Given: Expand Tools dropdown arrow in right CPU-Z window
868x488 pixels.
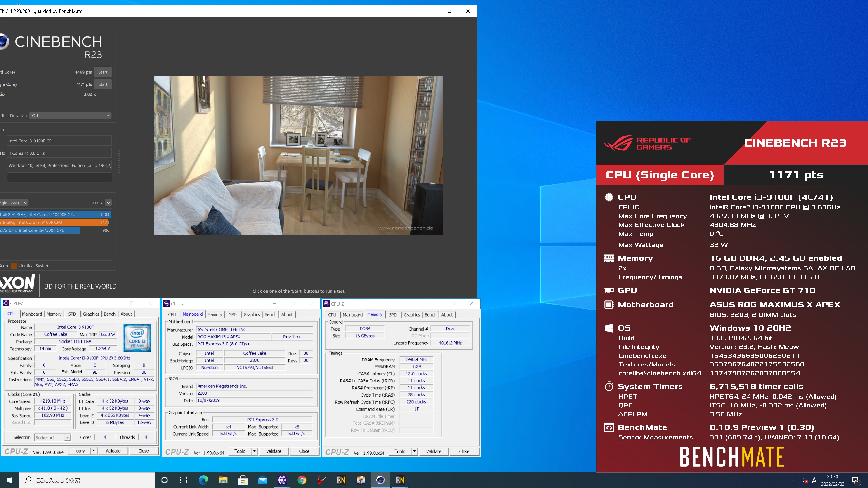Looking at the screenshot, I should (415, 451).
